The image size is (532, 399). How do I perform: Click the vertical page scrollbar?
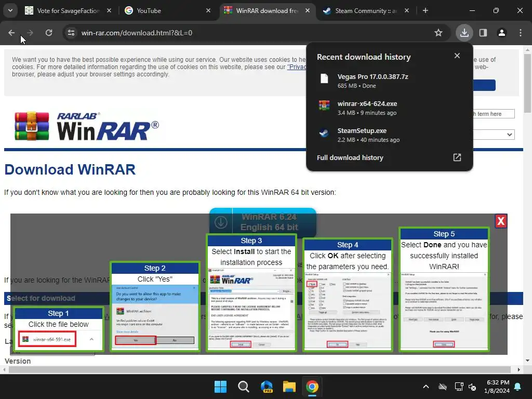[527, 84]
